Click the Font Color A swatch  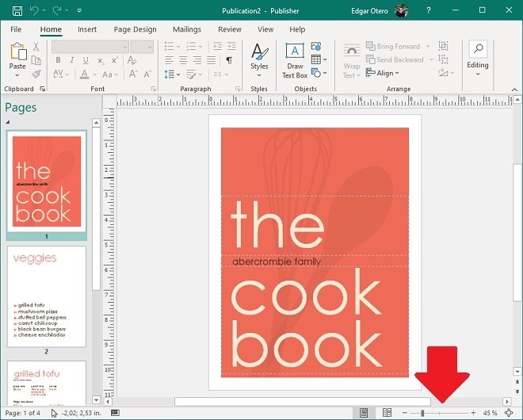tap(84, 74)
